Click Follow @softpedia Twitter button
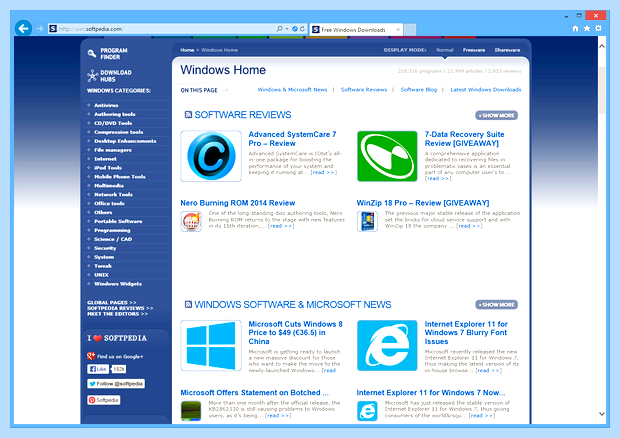 [x=116, y=383]
